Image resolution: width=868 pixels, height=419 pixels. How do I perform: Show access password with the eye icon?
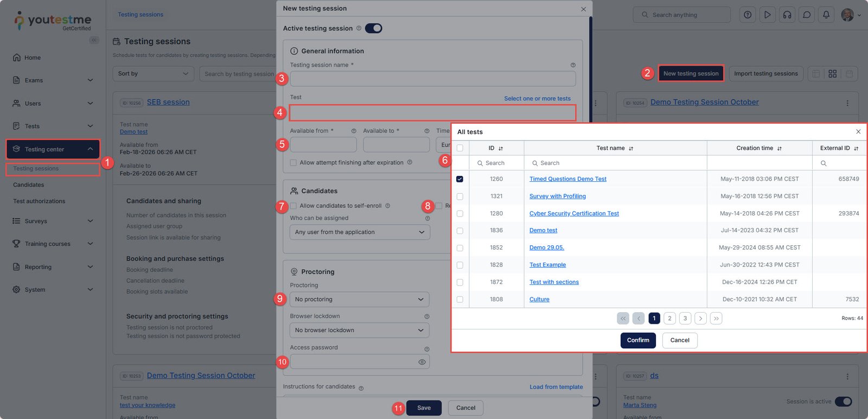click(422, 362)
